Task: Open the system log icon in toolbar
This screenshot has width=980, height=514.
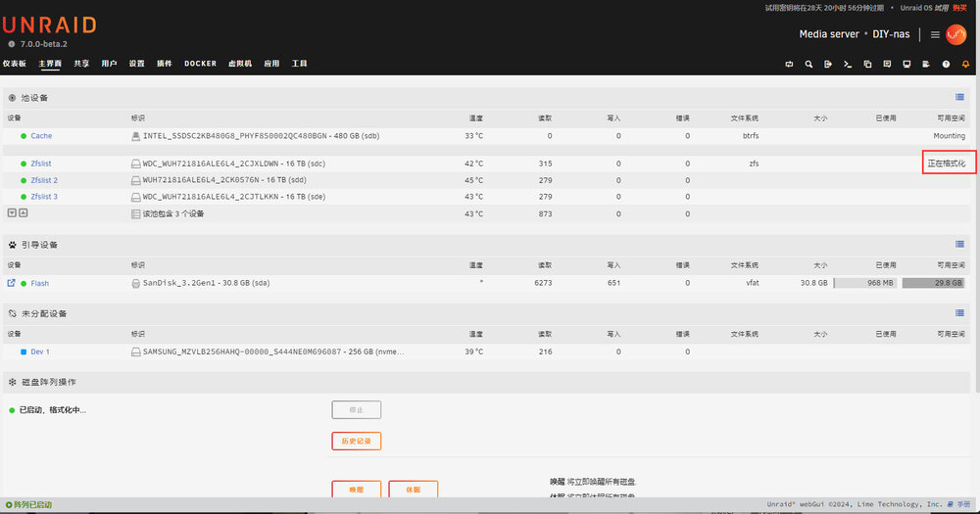Action: click(x=926, y=64)
